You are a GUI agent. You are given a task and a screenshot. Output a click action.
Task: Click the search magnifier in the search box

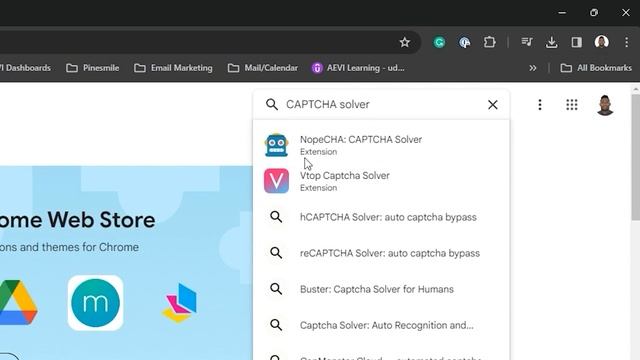[272, 104]
